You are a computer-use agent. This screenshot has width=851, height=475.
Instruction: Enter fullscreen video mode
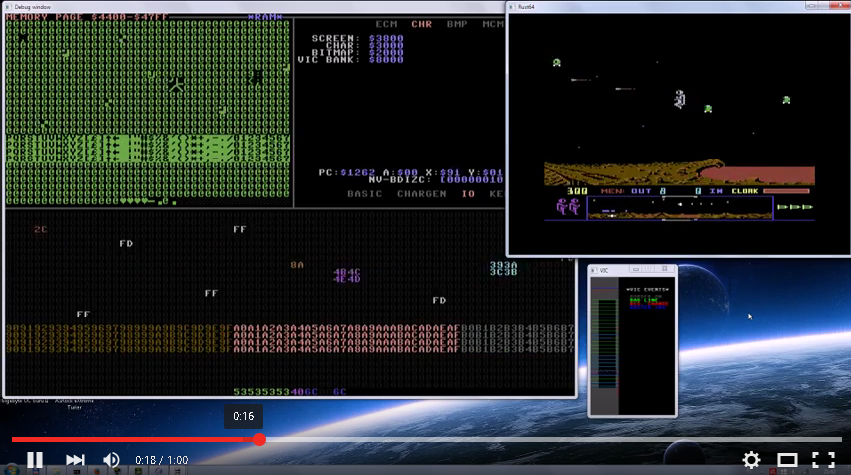point(823,460)
